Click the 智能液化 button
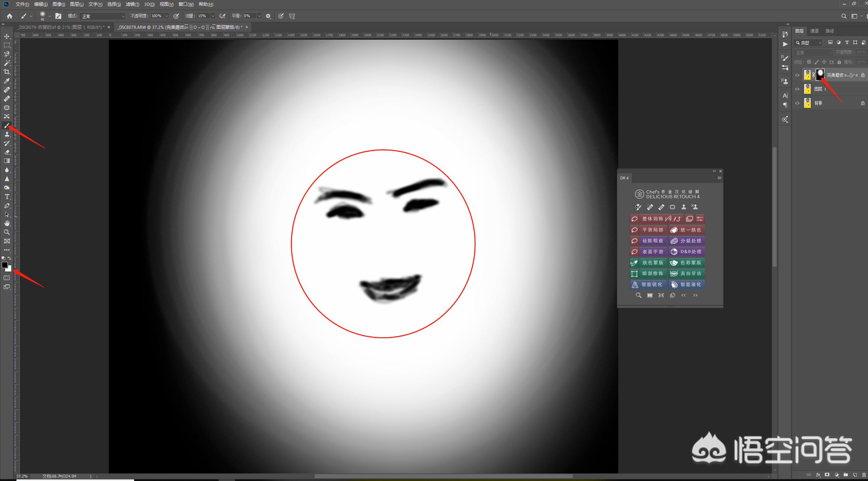This screenshot has width=868, height=481. [x=687, y=284]
